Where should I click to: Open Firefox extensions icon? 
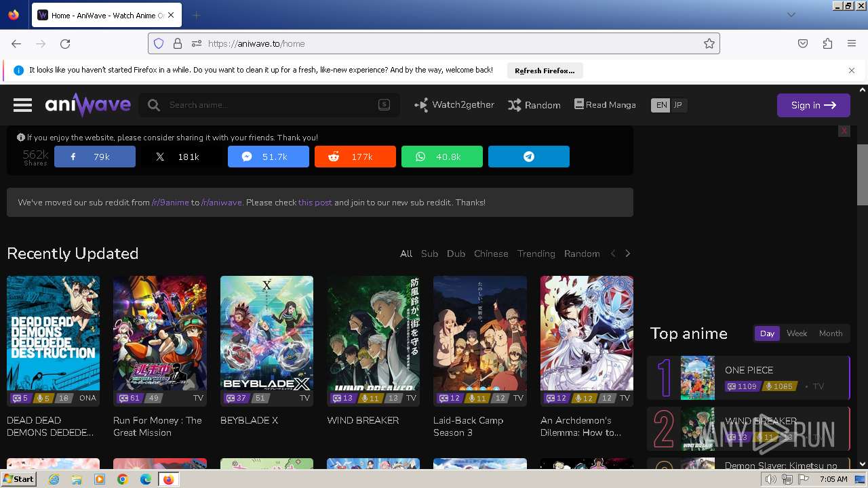click(x=827, y=43)
